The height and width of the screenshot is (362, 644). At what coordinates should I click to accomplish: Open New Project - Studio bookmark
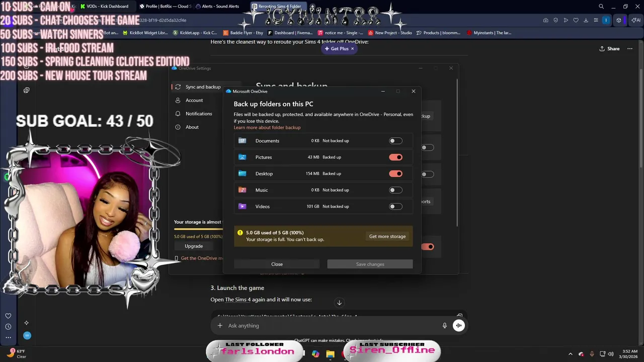coord(390,33)
